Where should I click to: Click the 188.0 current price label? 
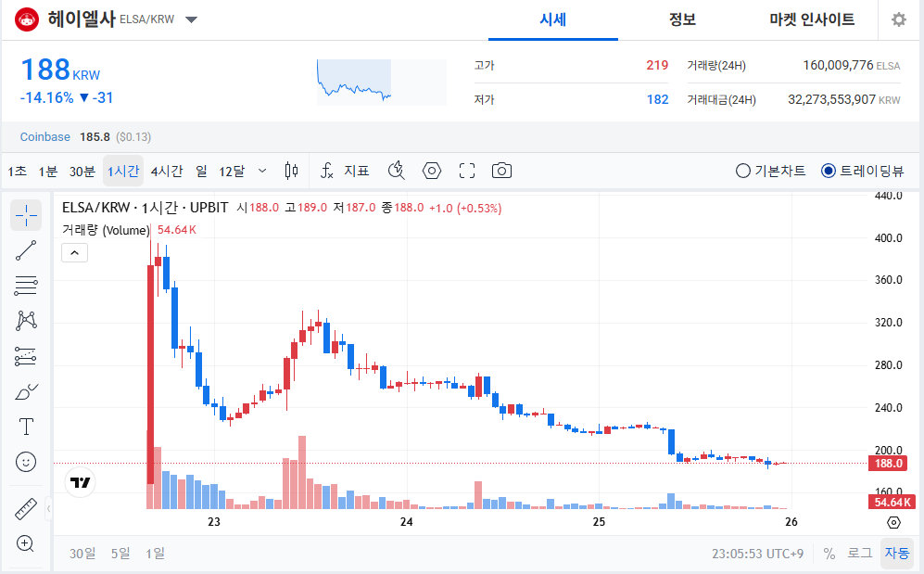[x=888, y=464]
